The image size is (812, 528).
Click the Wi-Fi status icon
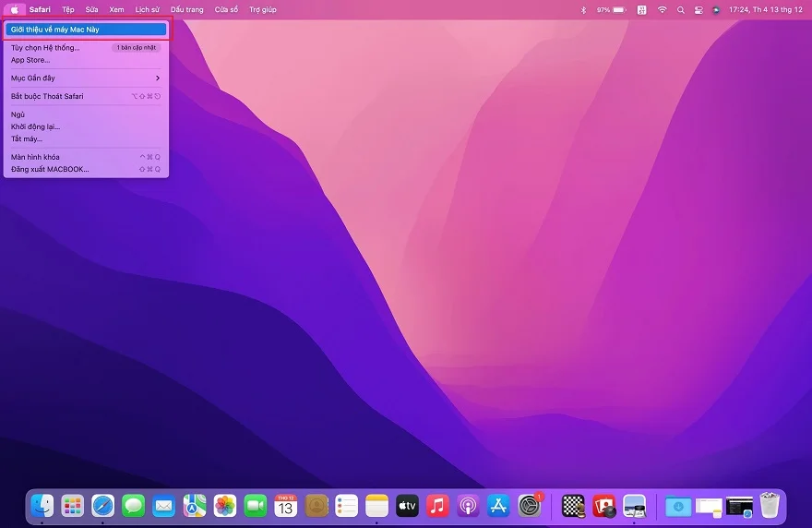662,9
